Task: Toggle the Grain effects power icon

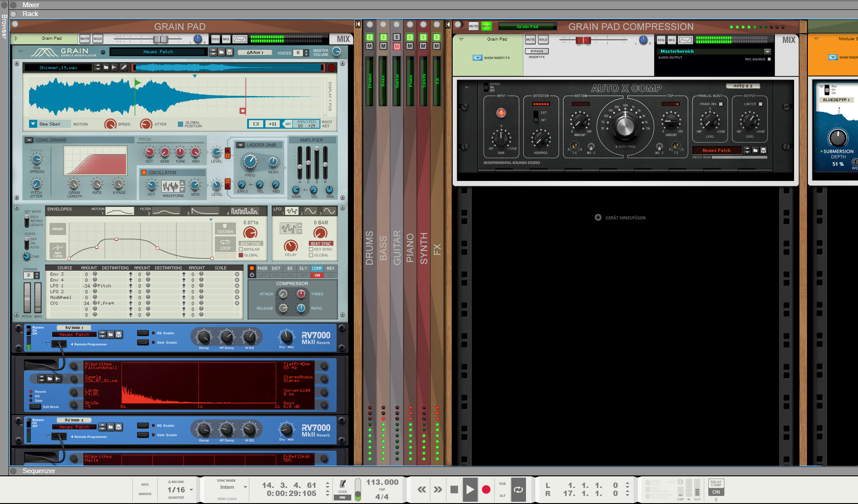Action: [252, 275]
